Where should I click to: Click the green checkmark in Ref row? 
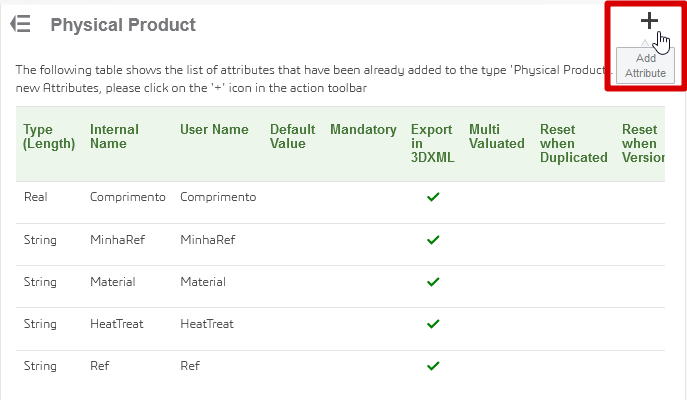(433, 366)
